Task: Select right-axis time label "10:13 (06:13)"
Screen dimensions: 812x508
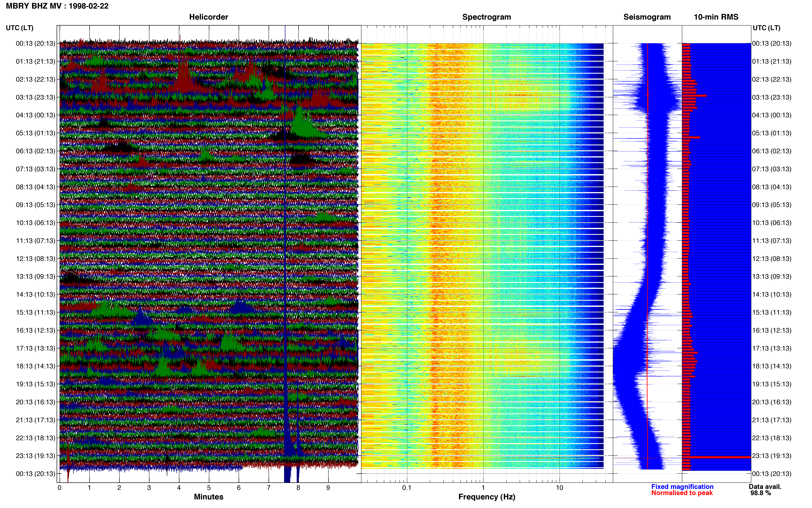Action: click(771, 222)
